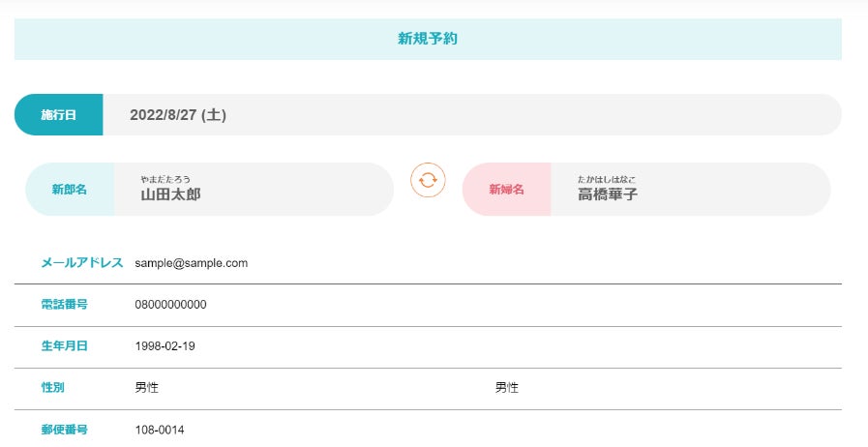Click the 新郎名 label
The image size is (868, 447).
tap(70, 190)
